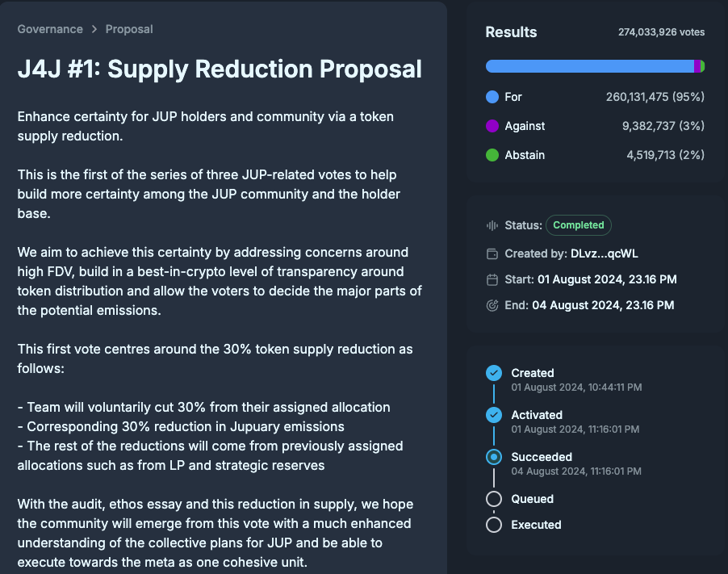Click the blue For color dot
Image resolution: width=728 pixels, height=574 pixels.
[492, 97]
